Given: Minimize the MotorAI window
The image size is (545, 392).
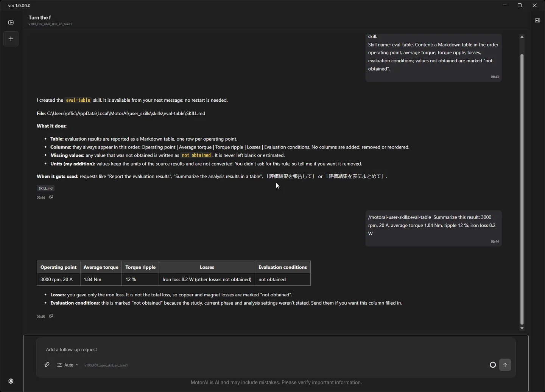Looking at the screenshot, I should [x=505, y=5].
